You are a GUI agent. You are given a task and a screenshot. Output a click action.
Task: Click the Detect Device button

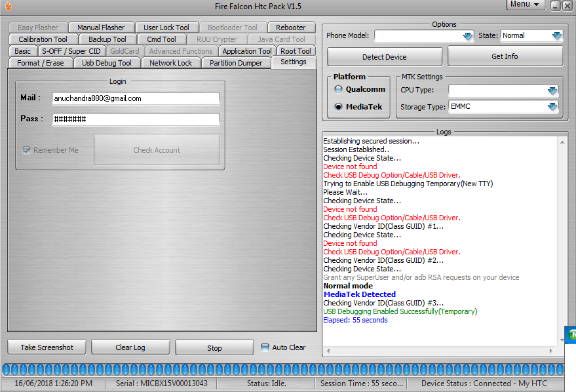[x=385, y=57]
